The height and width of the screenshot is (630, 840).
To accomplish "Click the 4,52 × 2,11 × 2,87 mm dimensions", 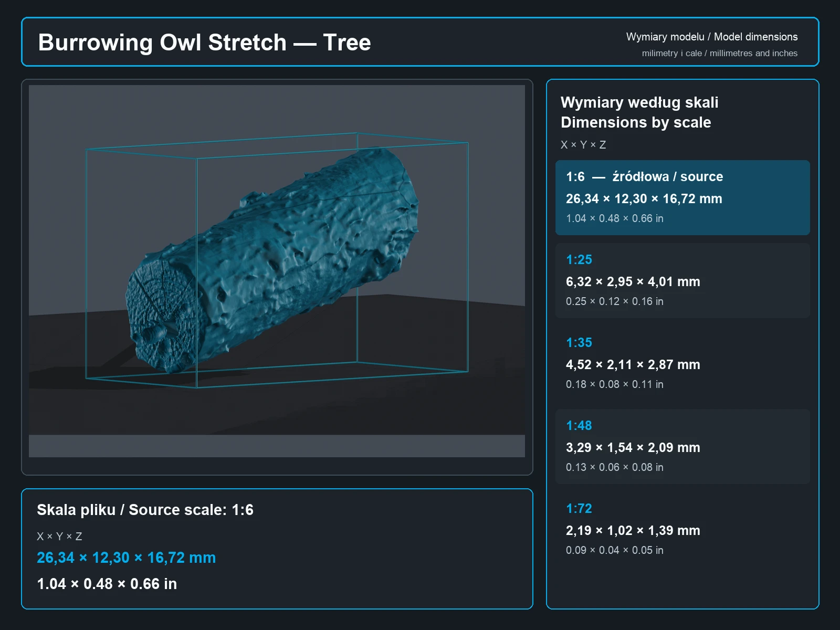I will [x=633, y=365].
